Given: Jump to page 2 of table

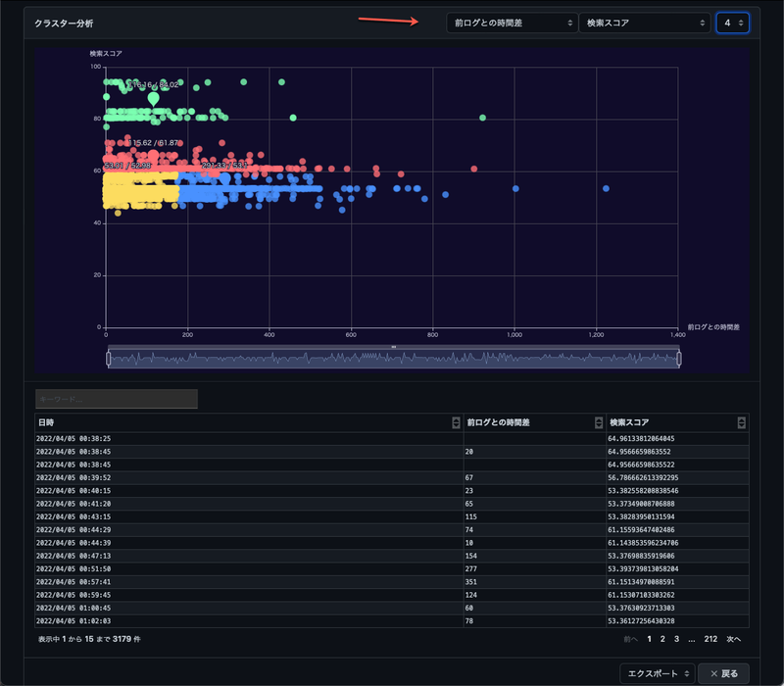Looking at the screenshot, I should pos(661,639).
